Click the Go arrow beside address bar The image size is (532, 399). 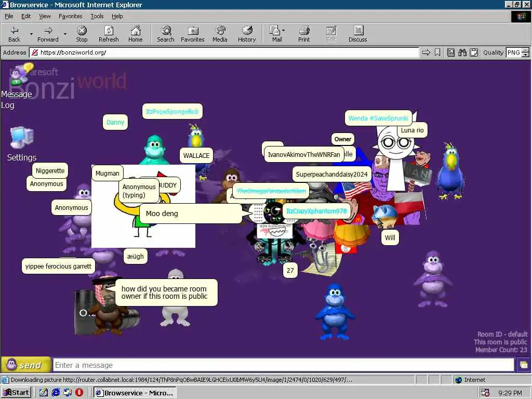point(426,52)
